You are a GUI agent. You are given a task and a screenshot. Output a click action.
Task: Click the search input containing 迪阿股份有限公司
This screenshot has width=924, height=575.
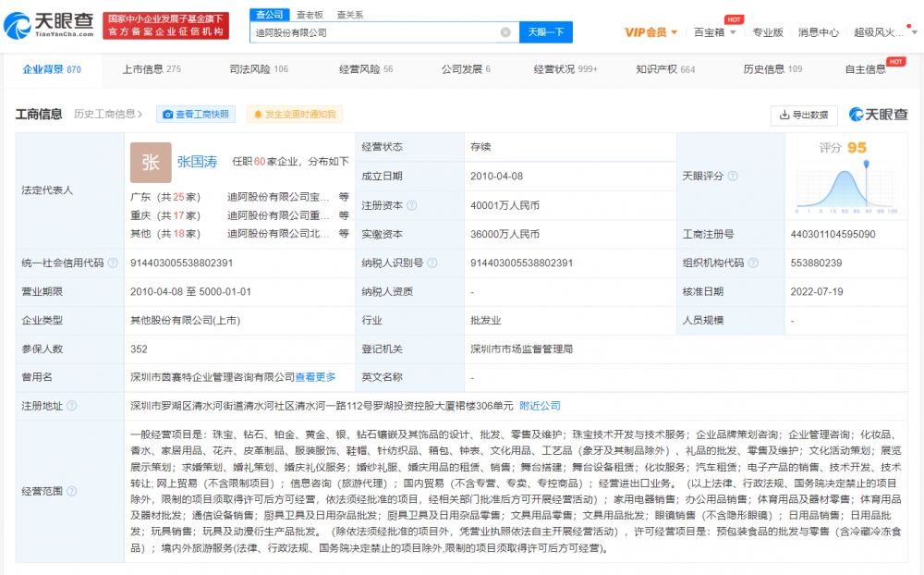(377, 32)
